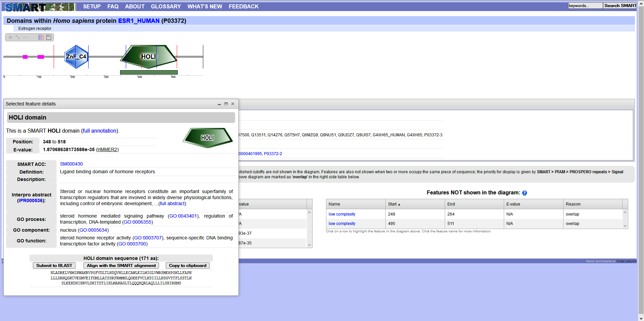Image resolution: width=644 pixels, height=321 pixels.
Task: Click the zoom out minus icon
Action: click(x=25, y=37)
